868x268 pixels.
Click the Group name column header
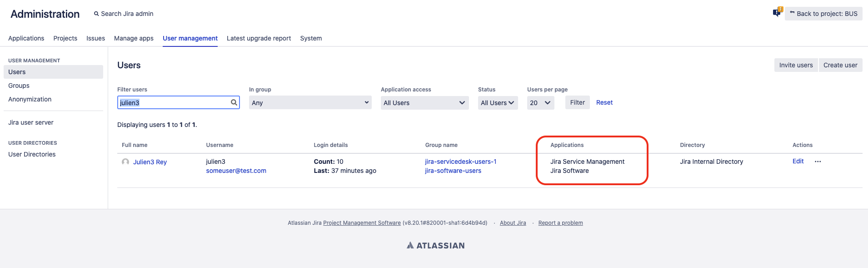(441, 145)
